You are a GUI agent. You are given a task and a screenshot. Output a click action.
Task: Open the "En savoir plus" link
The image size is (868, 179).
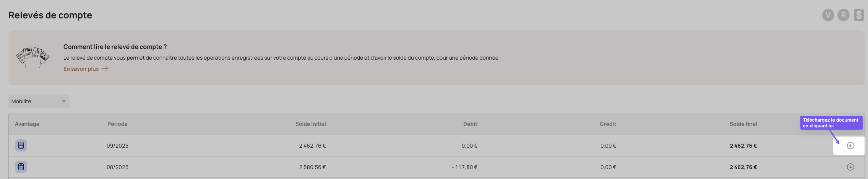pyautogui.click(x=81, y=69)
